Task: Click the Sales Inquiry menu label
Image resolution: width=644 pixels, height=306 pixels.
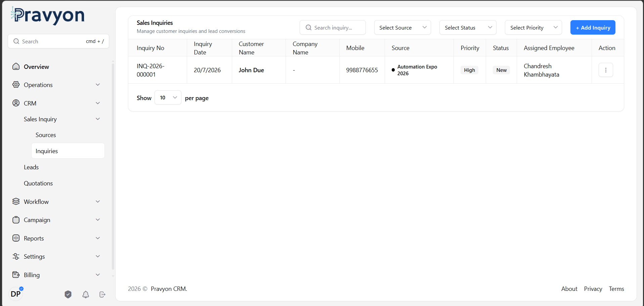Action: click(x=40, y=119)
